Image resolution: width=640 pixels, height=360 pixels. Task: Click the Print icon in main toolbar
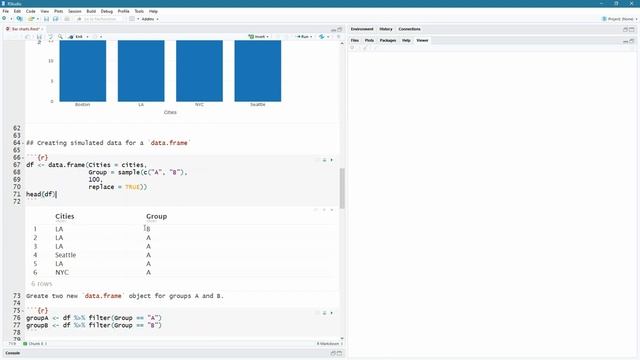click(x=67, y=19)
